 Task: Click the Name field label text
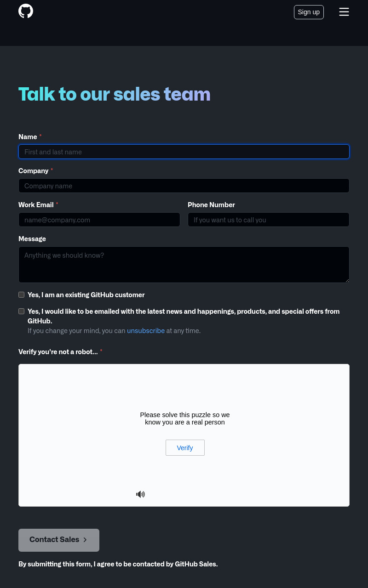pyautogui.click(x=28, y=137)
